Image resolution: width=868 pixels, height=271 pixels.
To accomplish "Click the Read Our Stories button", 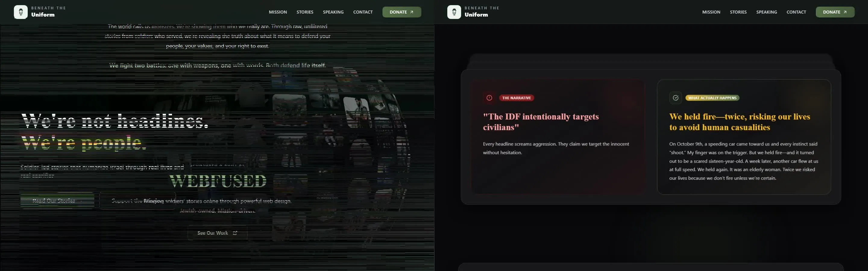I will coord(57,201).
